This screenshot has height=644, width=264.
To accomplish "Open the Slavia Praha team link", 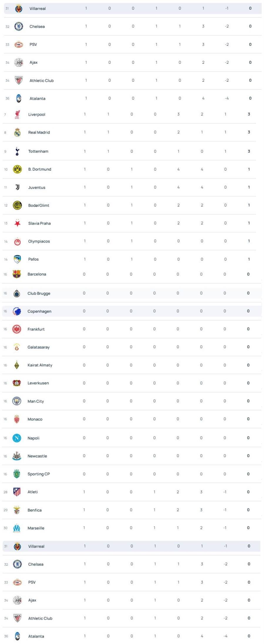I will coord(39,223).
